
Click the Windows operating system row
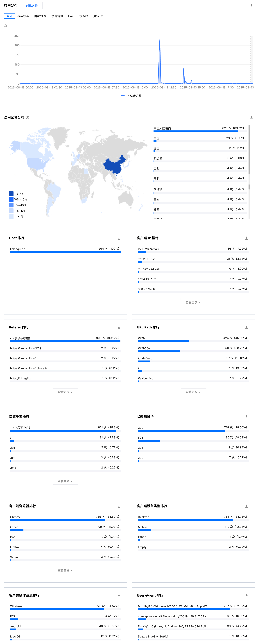[65, 607]
